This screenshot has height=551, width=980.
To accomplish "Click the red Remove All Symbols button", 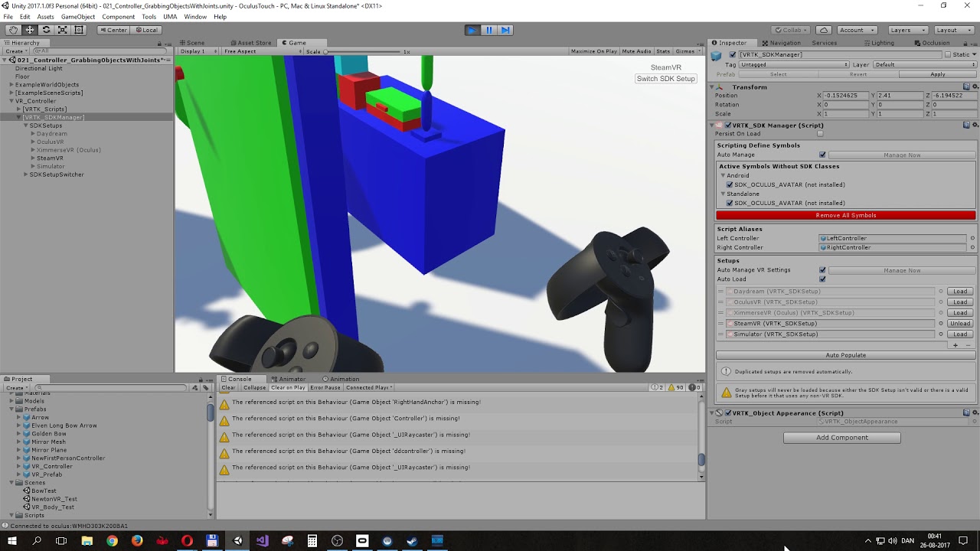I will pyautogui.click(x=846, y=215).
